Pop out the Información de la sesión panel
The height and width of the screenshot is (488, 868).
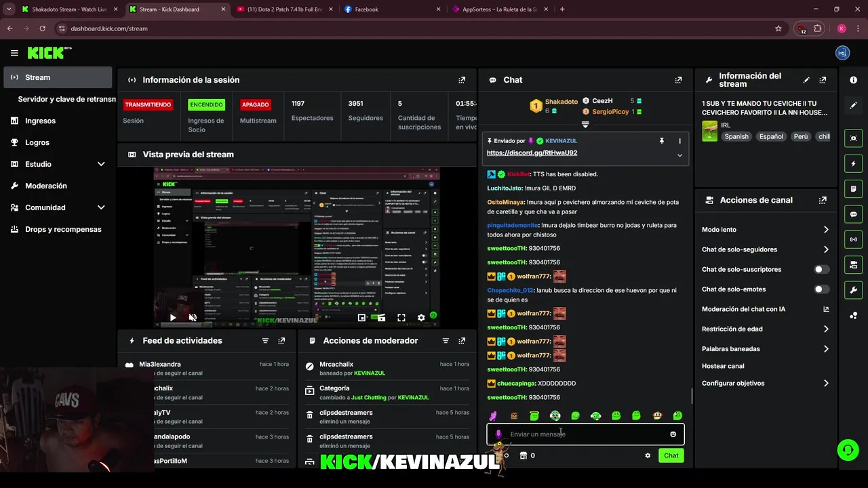point(462,80)
